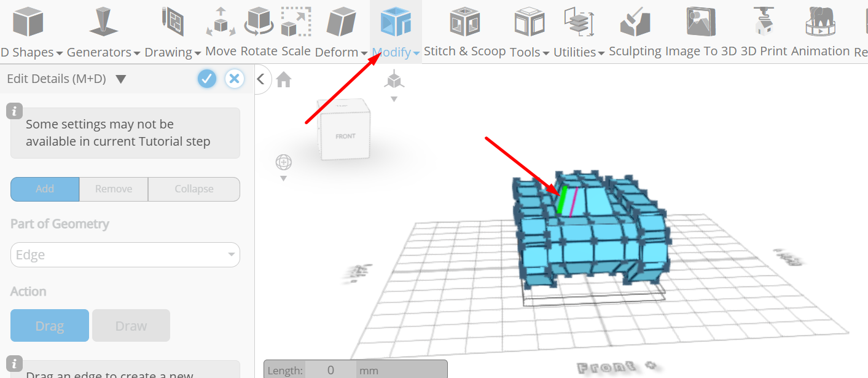
Task: Open the Utilities dropdown arrow
Action: (601, 53)
